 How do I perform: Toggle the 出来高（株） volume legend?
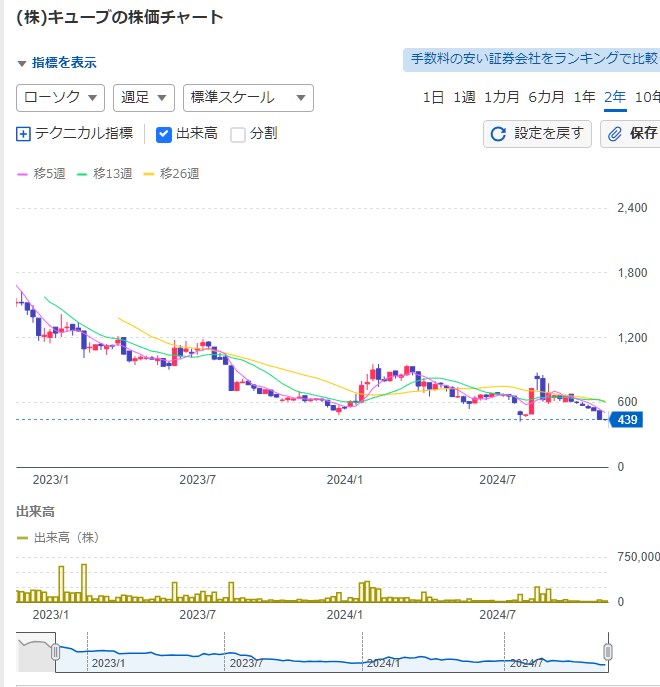click(x=58, y=538)
